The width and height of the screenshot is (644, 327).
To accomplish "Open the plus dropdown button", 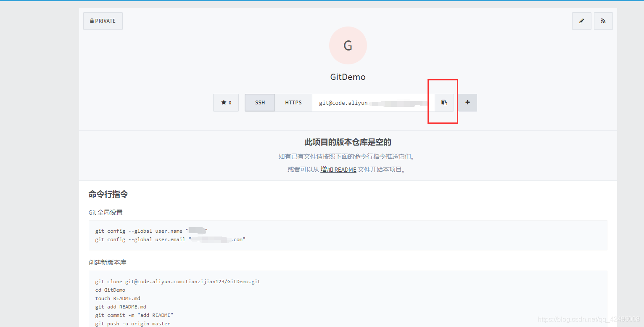I will click(467, 103).
